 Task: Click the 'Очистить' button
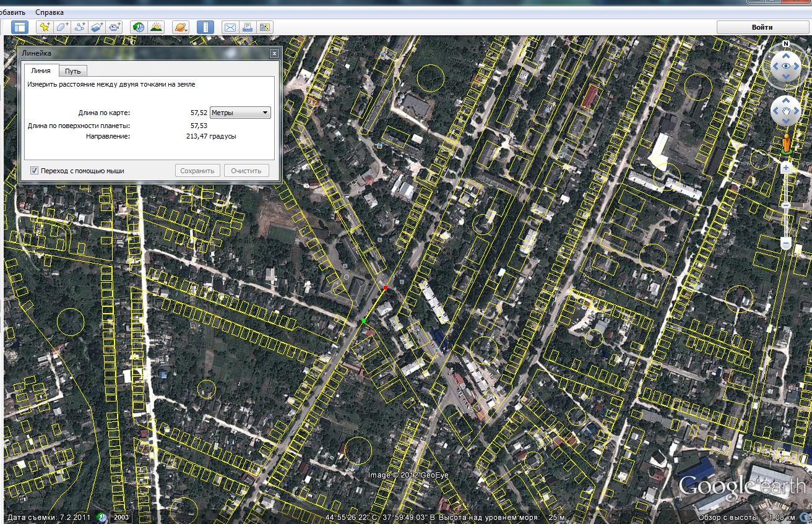tap(246, 171)
